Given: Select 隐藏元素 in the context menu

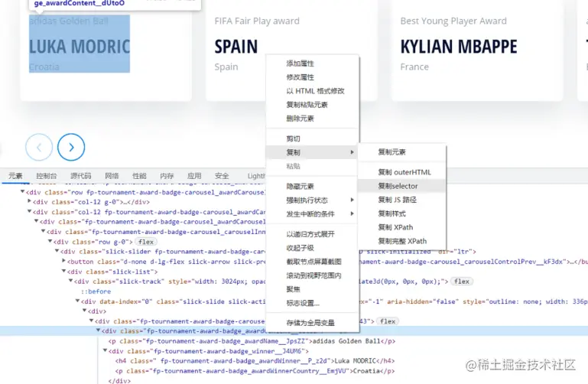Looking at the screenshot, I should 313,187.
